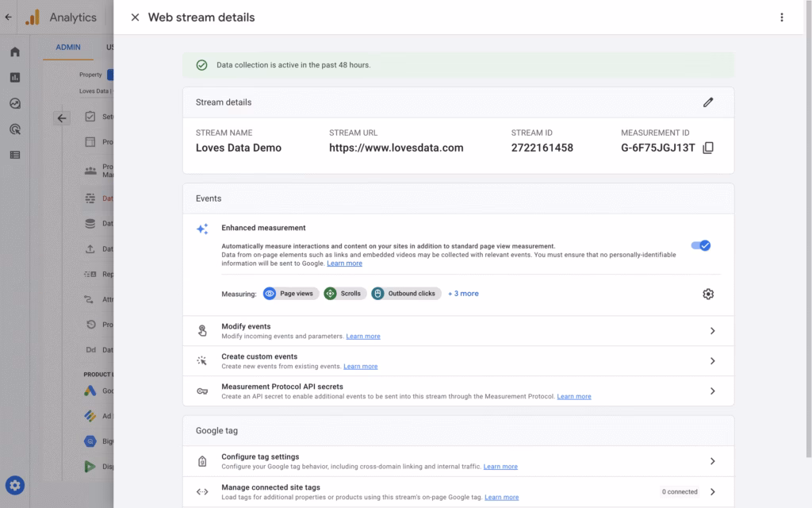Click the "+ 3 more" measuring link
812x508 pixels.
click(x=463, y=294)
